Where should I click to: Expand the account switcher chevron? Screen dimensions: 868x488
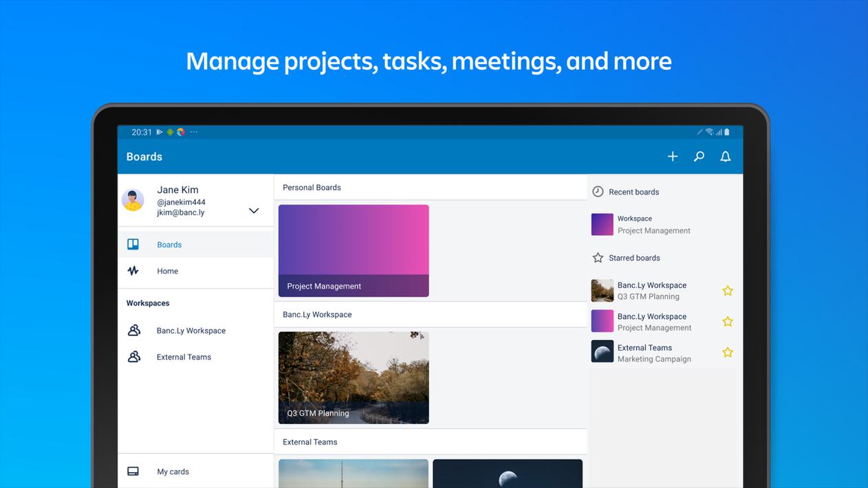click(254, 211)
